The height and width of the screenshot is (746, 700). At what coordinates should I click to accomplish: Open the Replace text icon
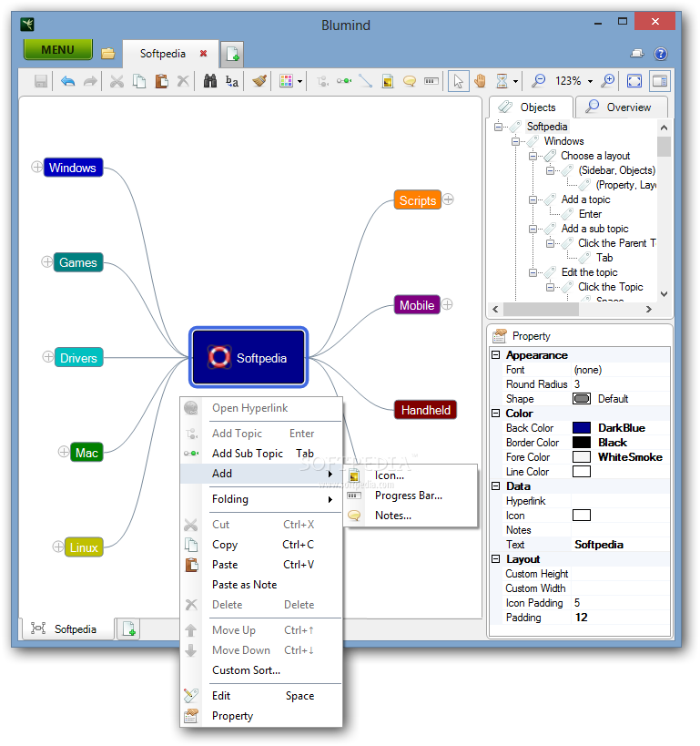(x=232, y=81)
